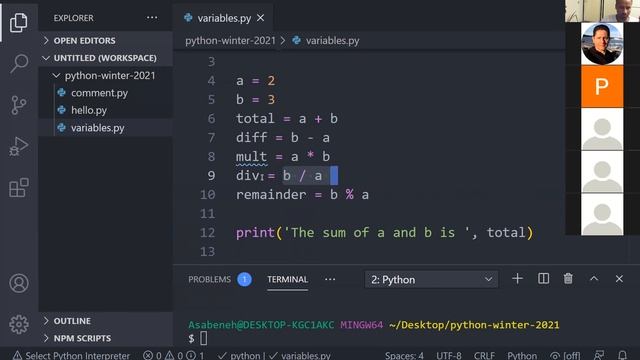Collapse the Untitled (Workspace) section
The height and width of the screenshot is (360, 640).
[x=106, y=58]
